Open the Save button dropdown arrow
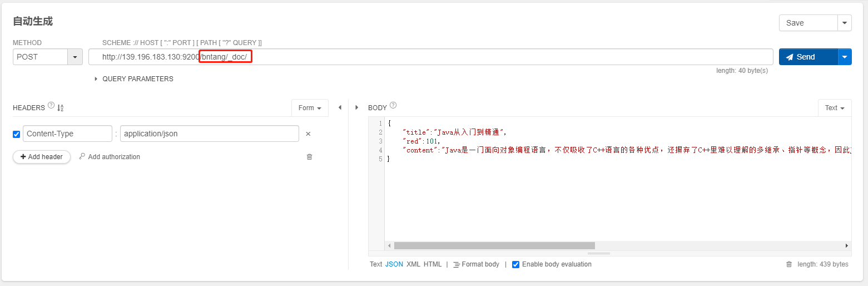The width and height of the screenshot is (868, 286). pyautogui.click(x=845, y=23)
